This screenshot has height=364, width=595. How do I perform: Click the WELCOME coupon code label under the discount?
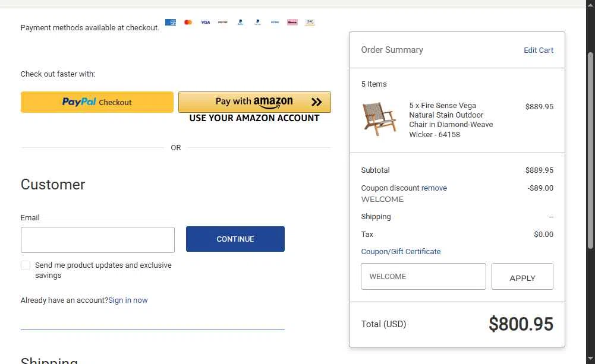coord(382,200)
